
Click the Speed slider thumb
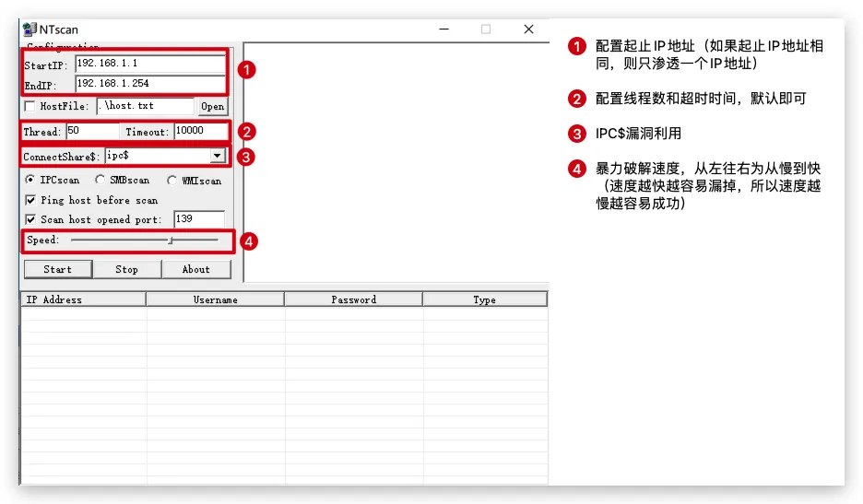[171, 240]
